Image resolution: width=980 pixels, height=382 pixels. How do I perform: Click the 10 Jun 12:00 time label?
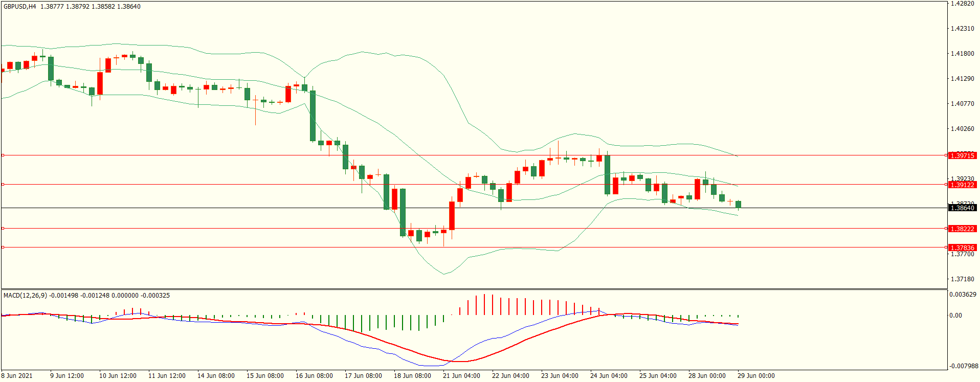coord(118,376)
